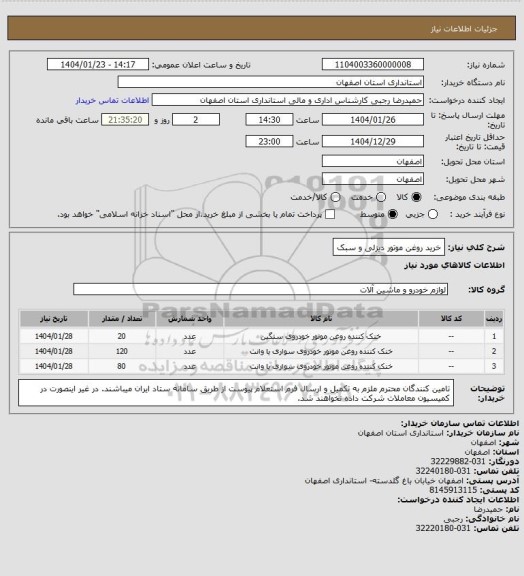Select the خدمت radio button
The width and height of the screenshot is (524, 576).
(381, 197)
